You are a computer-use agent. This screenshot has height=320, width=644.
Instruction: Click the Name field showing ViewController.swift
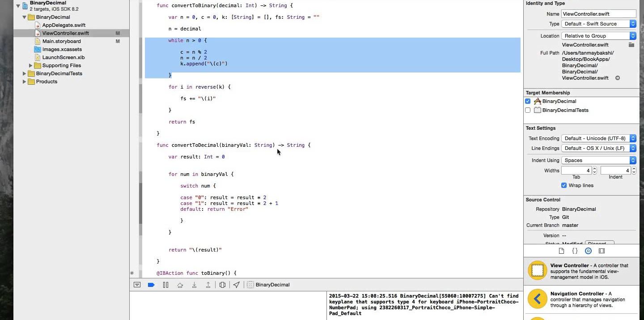pos(598,14)
